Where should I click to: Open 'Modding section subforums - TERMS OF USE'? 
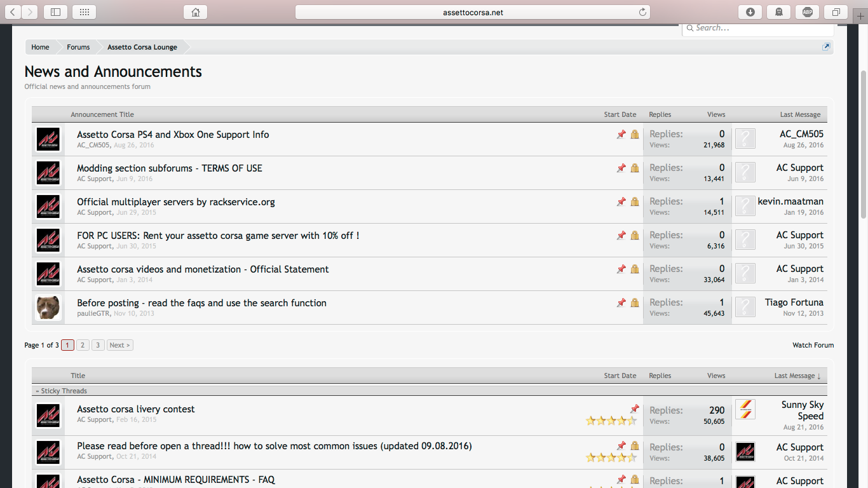point(170,168)
